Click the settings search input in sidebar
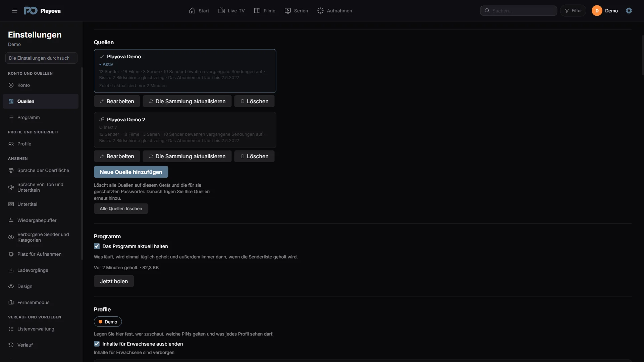The width and height of the screenshot is (644, 362). click(42, 58)
